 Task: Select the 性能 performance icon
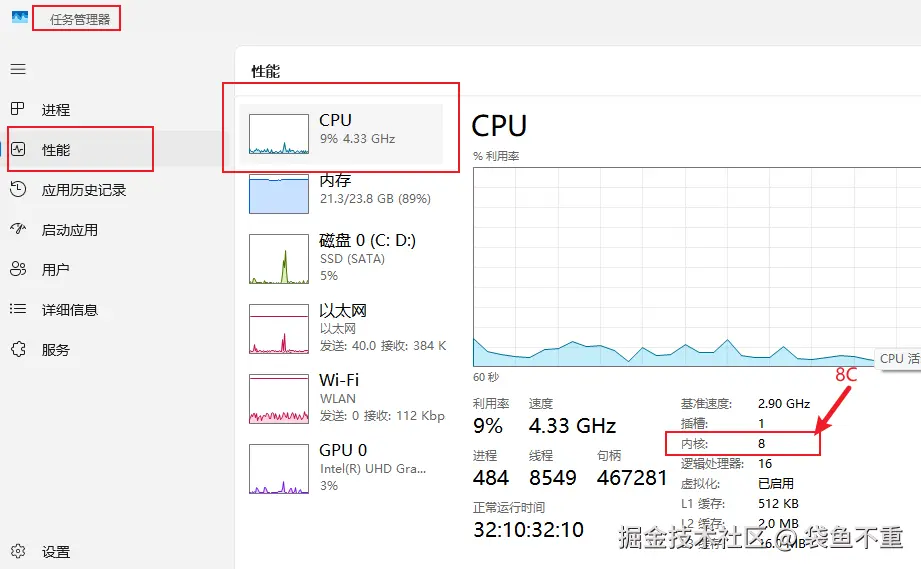[18, 149]
